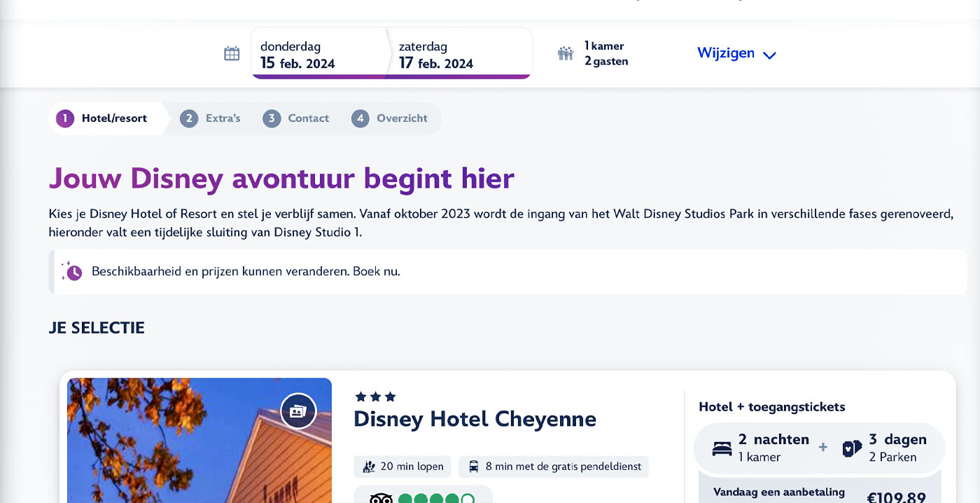This screenshot has height=503, width=980.
Task: Click the Vandaag een aanbetaling label
Action: pos(779,492)
